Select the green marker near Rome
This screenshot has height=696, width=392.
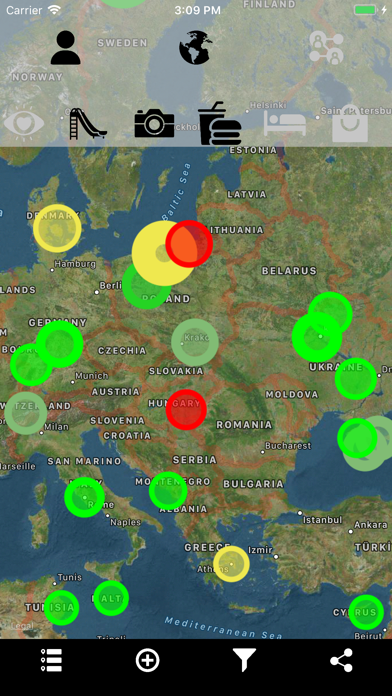(84, 498)
